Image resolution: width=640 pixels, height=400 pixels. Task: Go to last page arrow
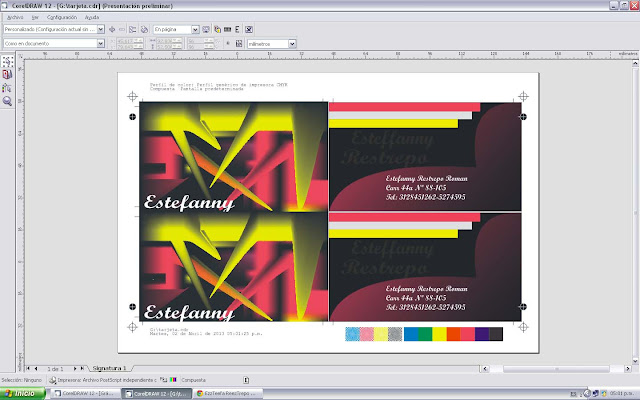tap(82, 368)
